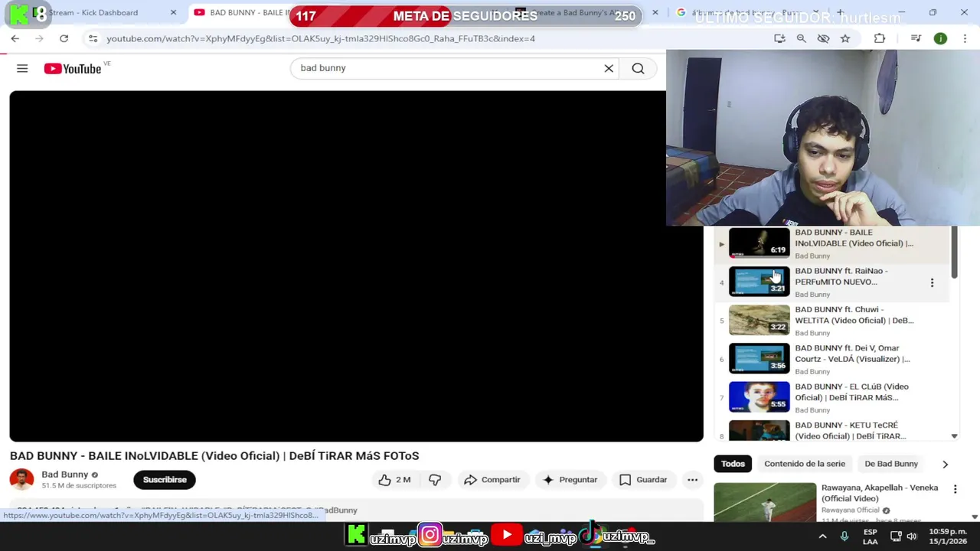Viewport: 980px width, 551px height.
Task: Open the Bad Bunny channel avatar
Action: [x=21, y=480]
